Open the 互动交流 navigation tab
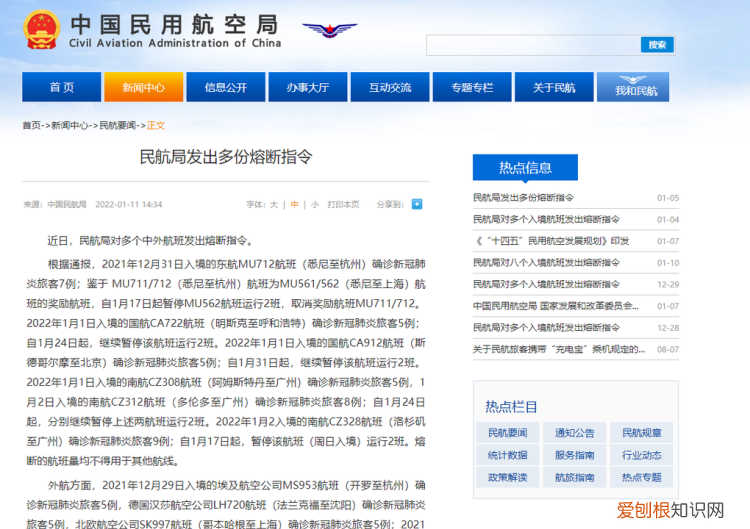Image resolution: width=750 pixels, height=529 pixels. click(390, 87)
